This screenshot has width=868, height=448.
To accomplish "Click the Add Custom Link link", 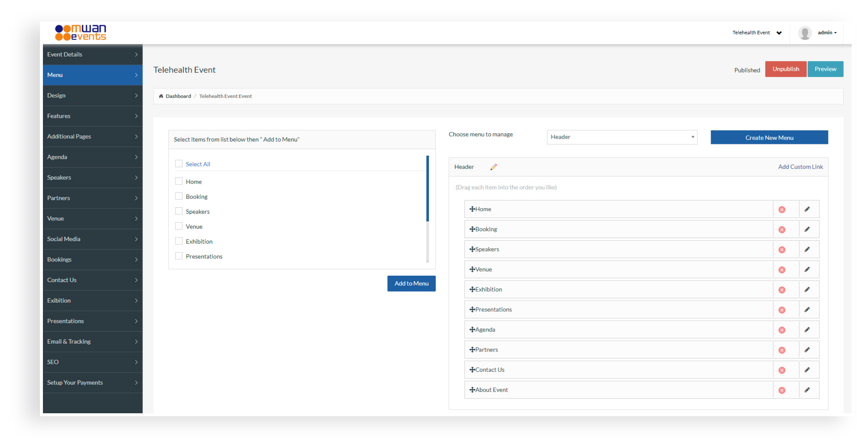I will [x=800, y=167].
